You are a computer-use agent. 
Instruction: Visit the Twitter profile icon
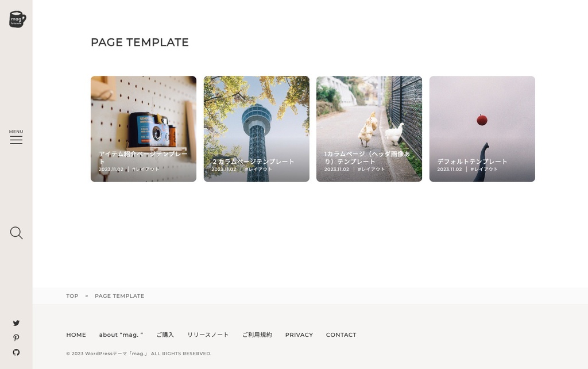tap(16, 323)
